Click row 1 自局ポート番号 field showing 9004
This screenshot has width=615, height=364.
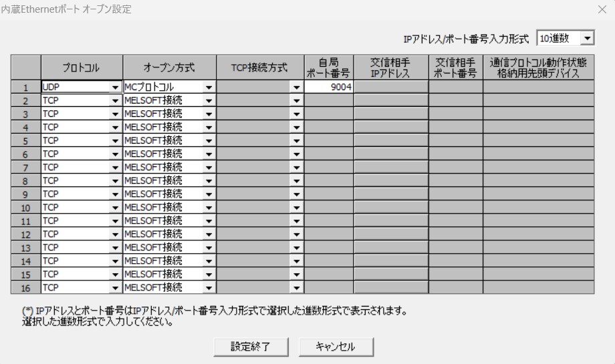point(329,87)
